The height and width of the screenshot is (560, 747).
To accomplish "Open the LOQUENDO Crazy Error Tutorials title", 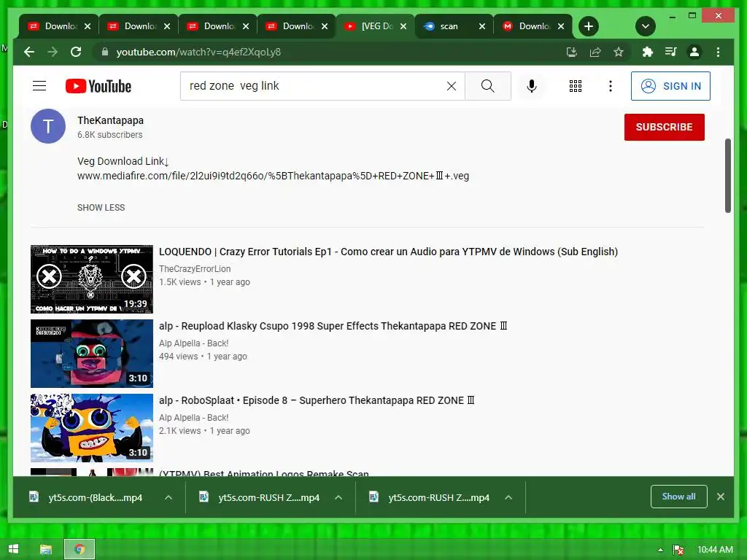I will coord(388,252).
